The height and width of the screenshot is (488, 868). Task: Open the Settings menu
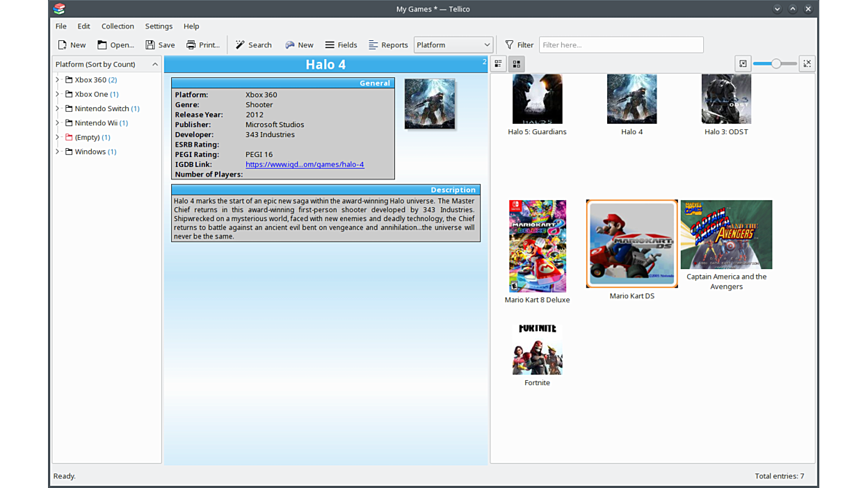coord(159,26)
